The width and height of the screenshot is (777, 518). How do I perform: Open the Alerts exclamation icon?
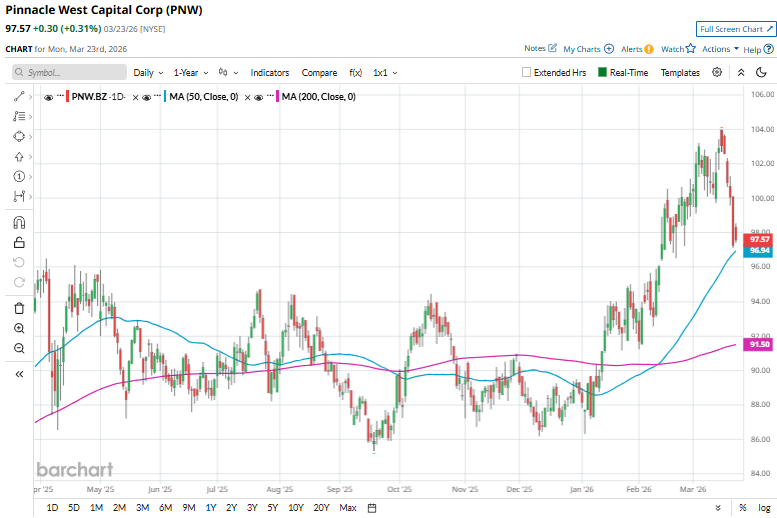coord(649,49)
